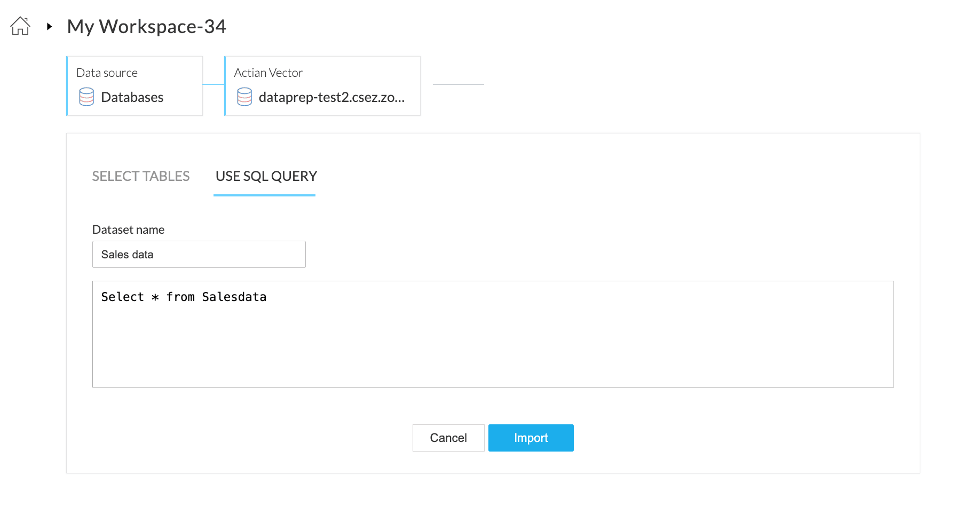The height and width of the screenshot is (522, 980).
Task: Click the breadcrumb arrow next to Home
Action: click(x=49, y=26)
